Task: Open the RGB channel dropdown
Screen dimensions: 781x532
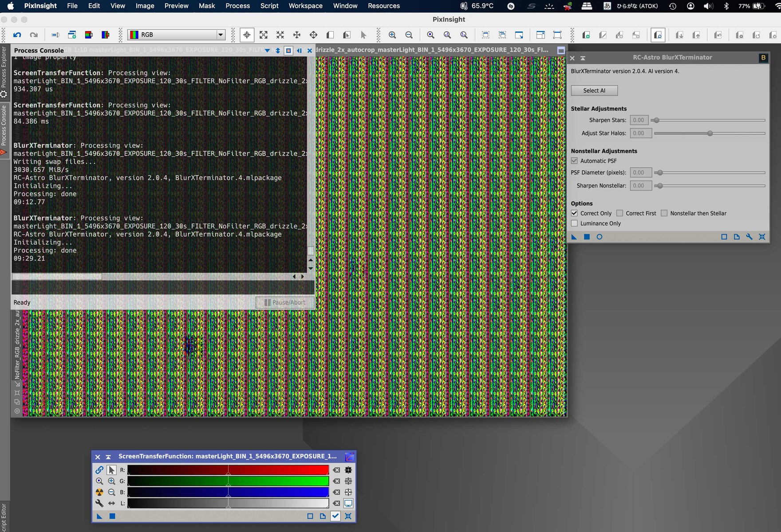Action: click(x=220, y=35)
